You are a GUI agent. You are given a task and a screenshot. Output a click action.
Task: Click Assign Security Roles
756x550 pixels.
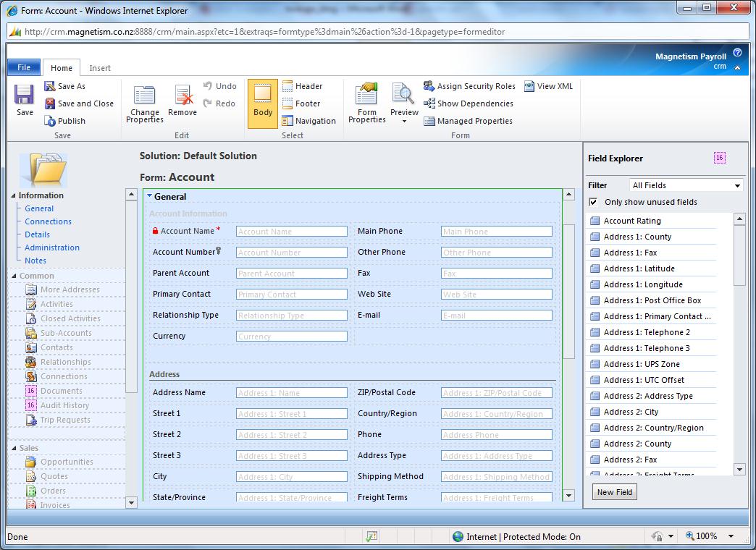pos(469,86)
